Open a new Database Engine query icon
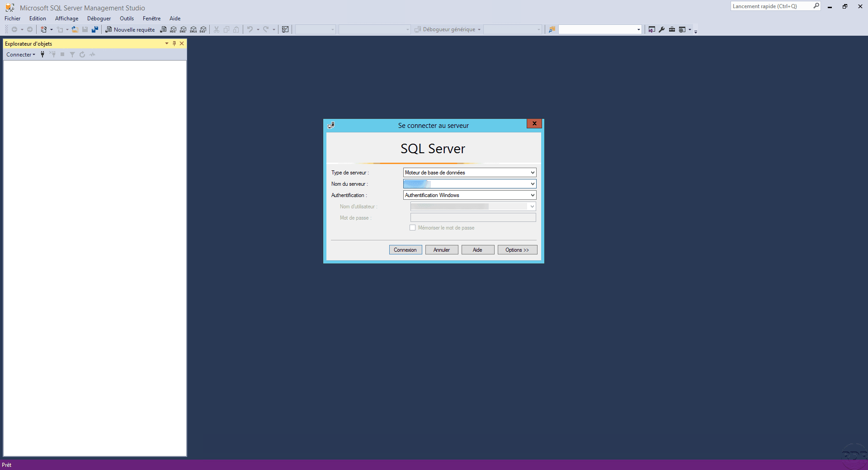This screenshot has height=470, width=868. pyautogui.click(x=163, y=29)
